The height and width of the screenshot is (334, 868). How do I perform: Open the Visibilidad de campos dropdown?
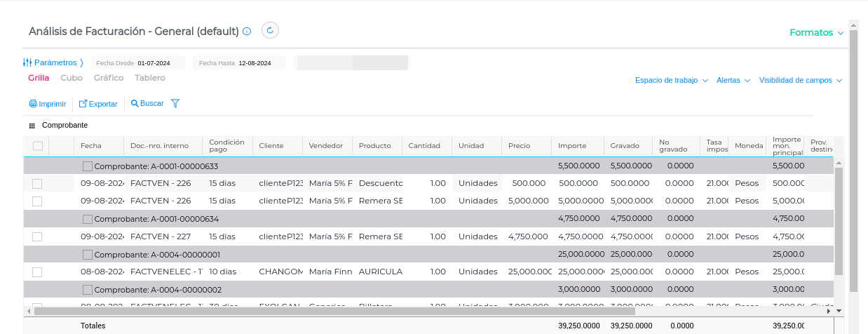click(x=800, y=81)
